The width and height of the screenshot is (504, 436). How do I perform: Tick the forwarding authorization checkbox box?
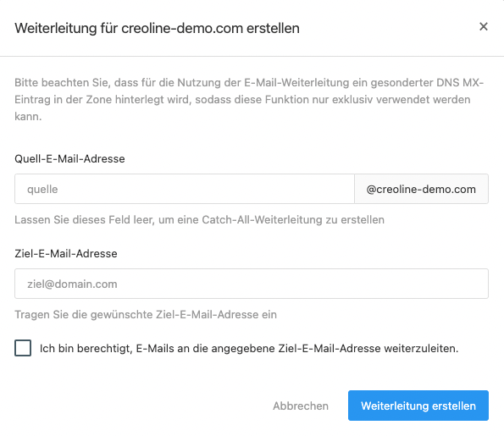point(23,348)
